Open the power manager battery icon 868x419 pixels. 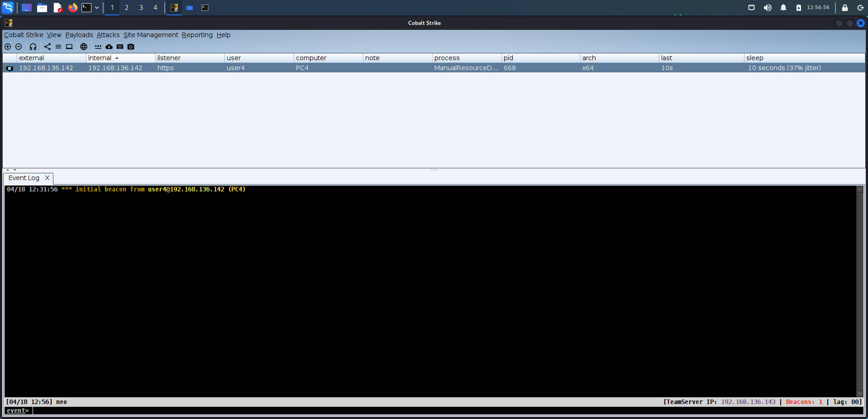[799, 8]
